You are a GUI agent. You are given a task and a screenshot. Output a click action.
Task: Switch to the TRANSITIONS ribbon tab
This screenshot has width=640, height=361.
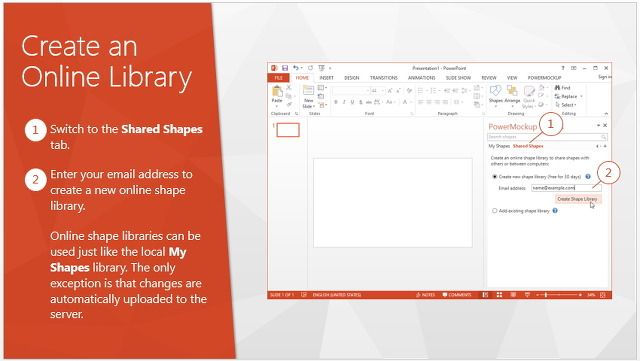click(384, 78)
